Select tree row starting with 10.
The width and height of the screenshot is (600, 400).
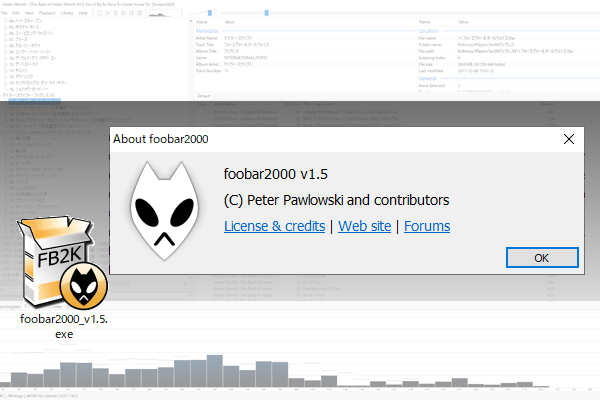pyautogui.click(x=33, y=58)
